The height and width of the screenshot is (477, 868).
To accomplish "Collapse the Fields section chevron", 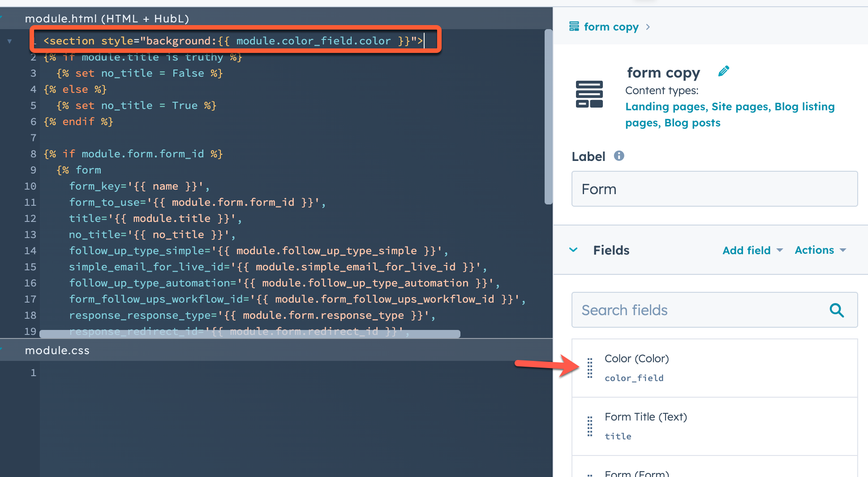I will point(573,250).
